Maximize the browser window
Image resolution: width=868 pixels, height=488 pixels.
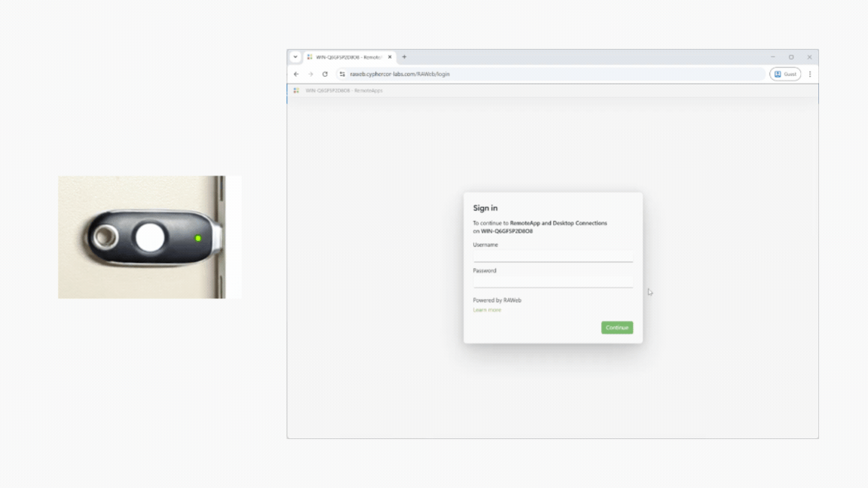tap(791, 57)
